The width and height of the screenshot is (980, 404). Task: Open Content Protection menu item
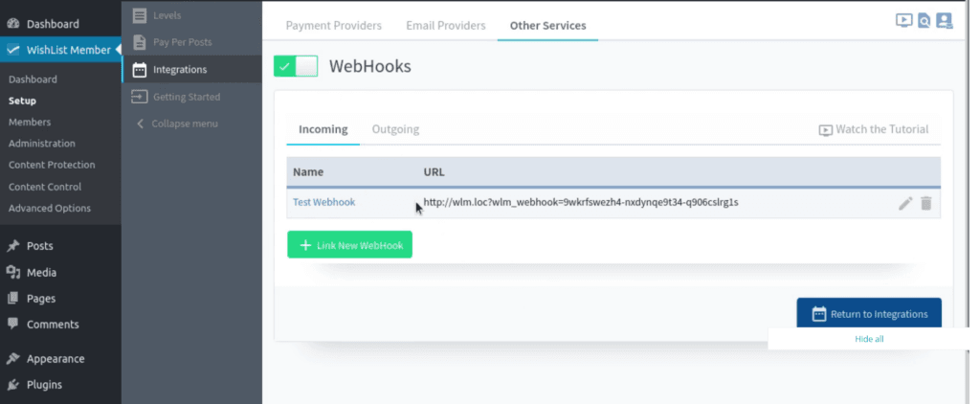[x=52, y=165]
